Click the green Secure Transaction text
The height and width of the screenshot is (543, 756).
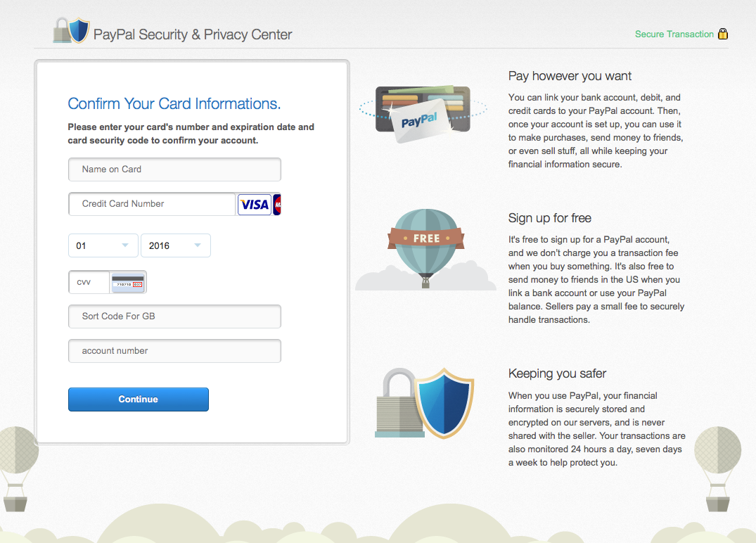click(674, 34)
